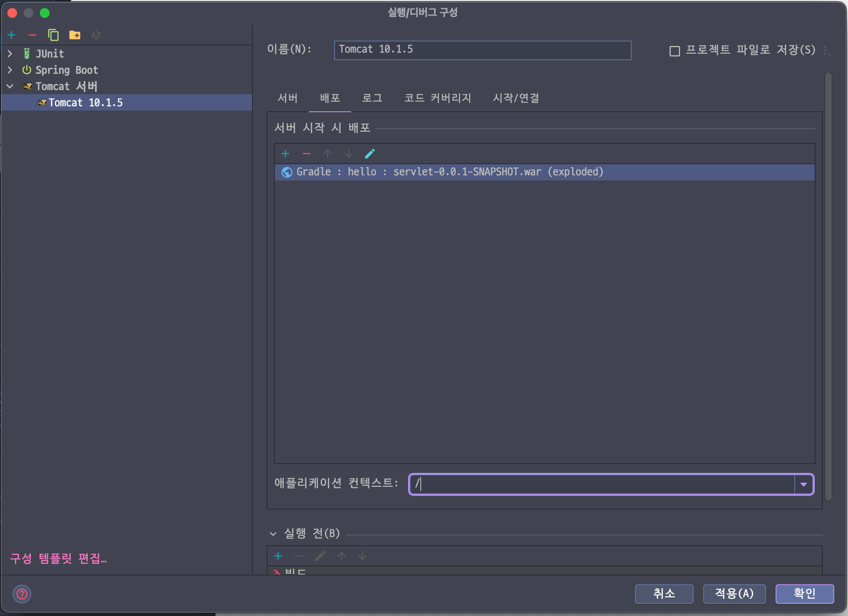Click the copy configuration icon
This screenshot has height=616, width=848.
[53, 35]
